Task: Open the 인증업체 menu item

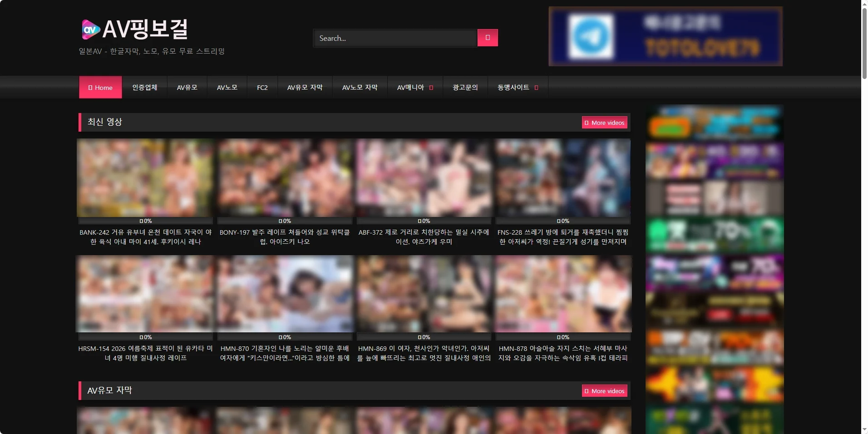Action: [x=145, y=87]
